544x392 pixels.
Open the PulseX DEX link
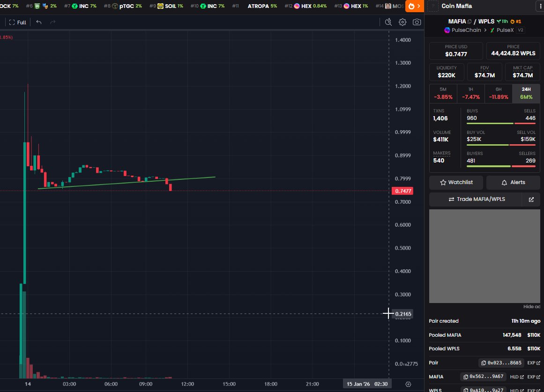(x=502, y=30)
